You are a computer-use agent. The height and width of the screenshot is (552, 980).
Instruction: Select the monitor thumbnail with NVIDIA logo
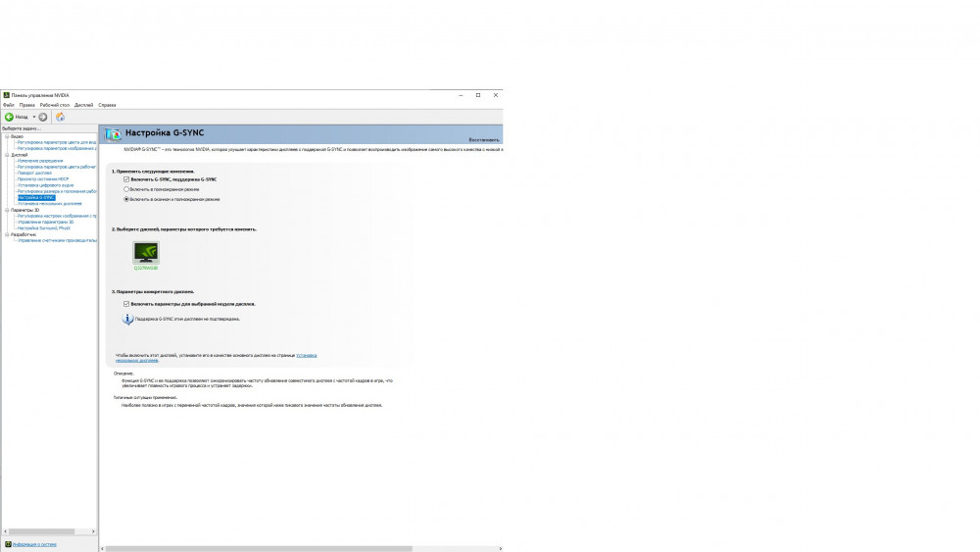146,252
